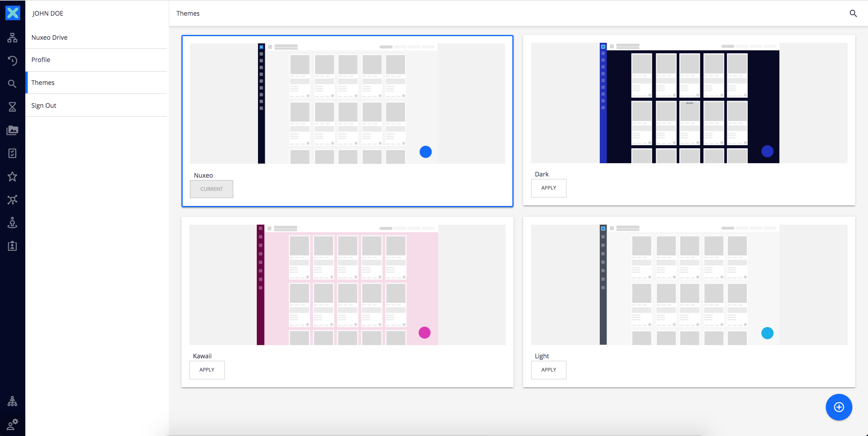
Task: Open the sidebar search icon
Action: (x=12, y=84)
